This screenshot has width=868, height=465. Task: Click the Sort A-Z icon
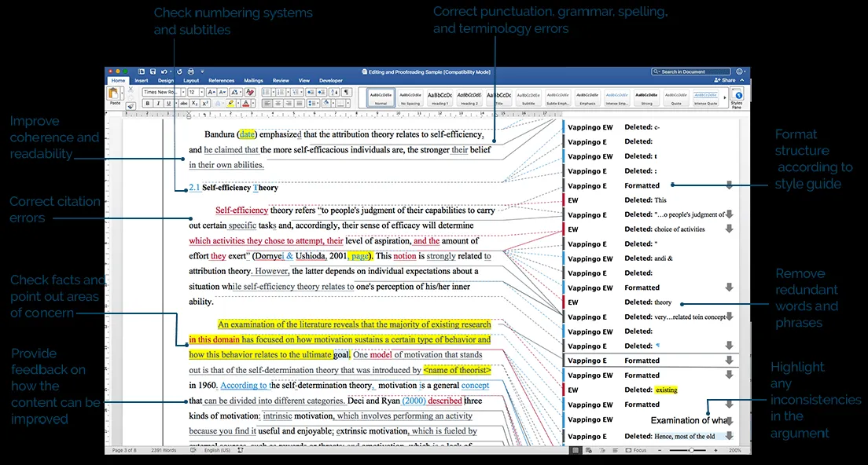click(x=334, y=92)
